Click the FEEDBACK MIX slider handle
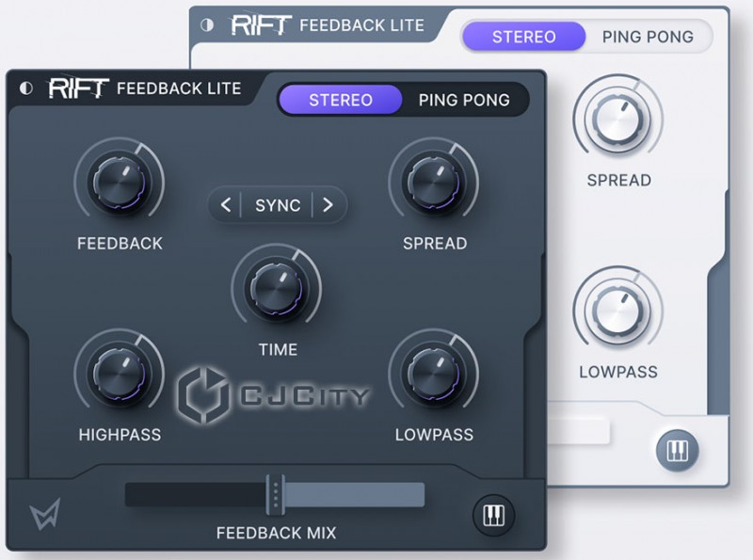This screenshot has height=560, width=753. 275,495
